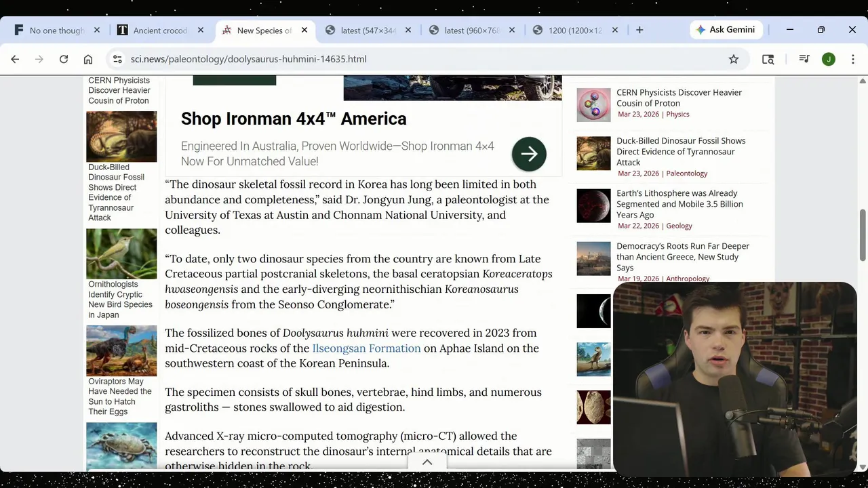The width and height of the screenshot is (868, 488).
Task: Select the Physics category link
Action: 677,114
